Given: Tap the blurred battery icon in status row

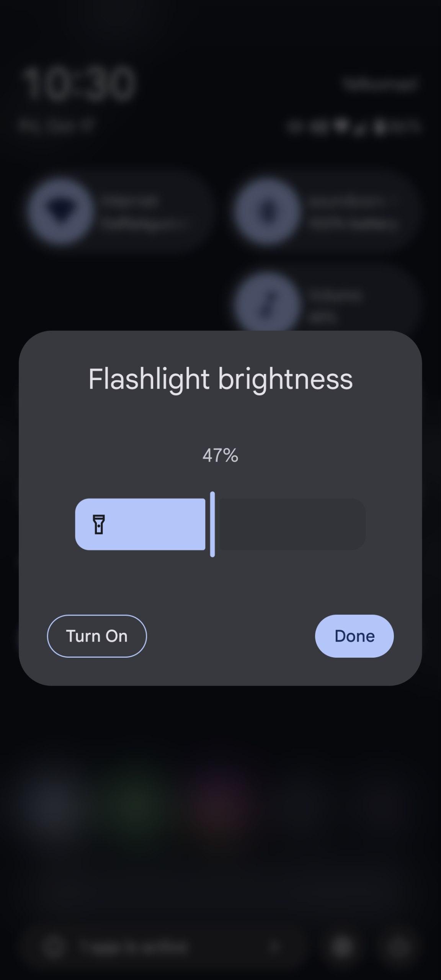Looking at the screenshot, I should (x=380, y=126).
